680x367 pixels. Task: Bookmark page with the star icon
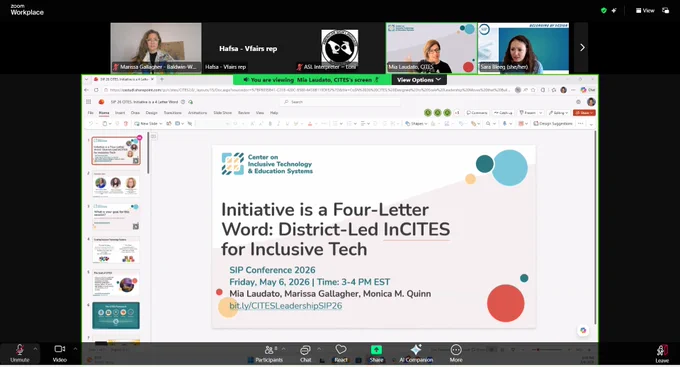(x=533, y=90)
